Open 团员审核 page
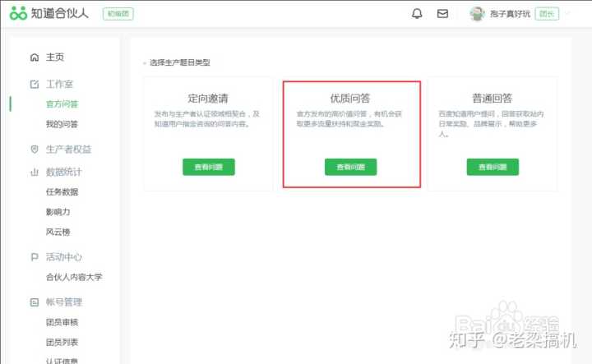This screenshot has height=364, width=592. coord(62,322)
